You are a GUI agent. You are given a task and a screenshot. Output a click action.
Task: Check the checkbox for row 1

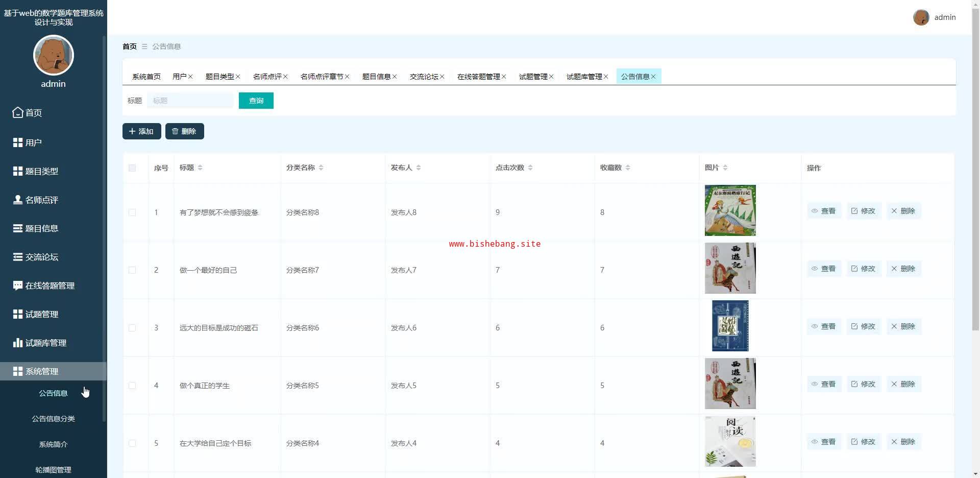[132, 212]
